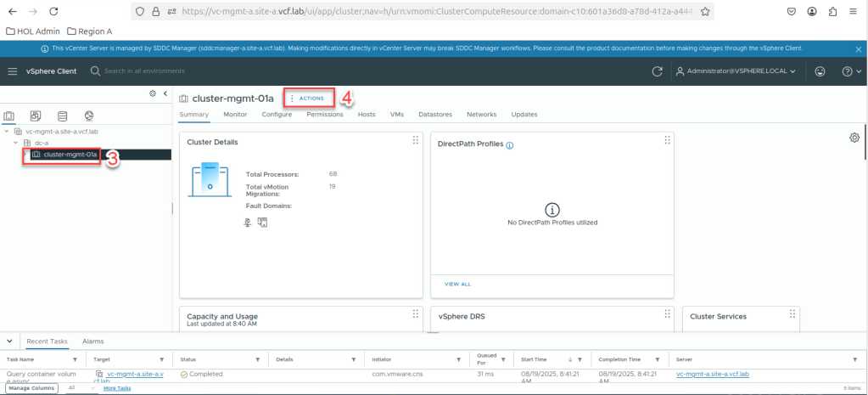Click the browser reload button
868x395 pixels.
[53, 11]
